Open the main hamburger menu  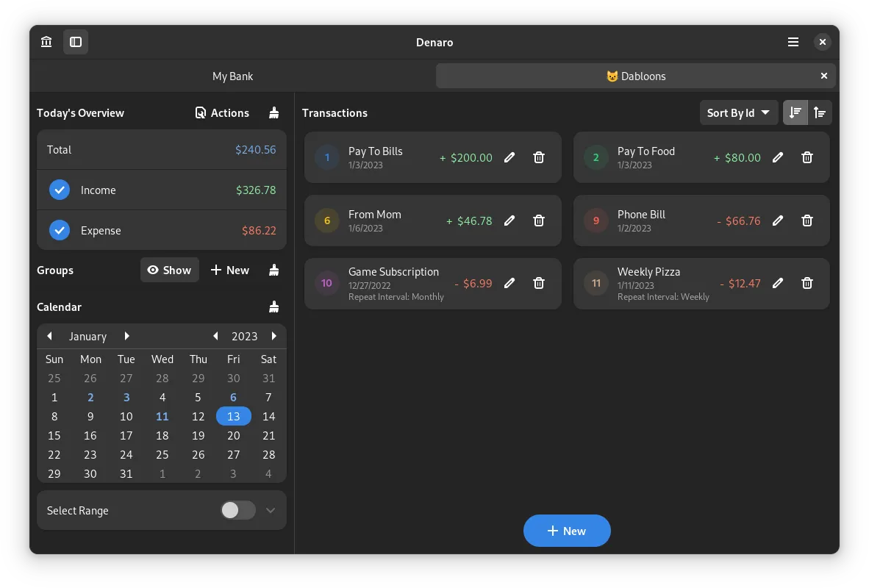tap(793, 42)
